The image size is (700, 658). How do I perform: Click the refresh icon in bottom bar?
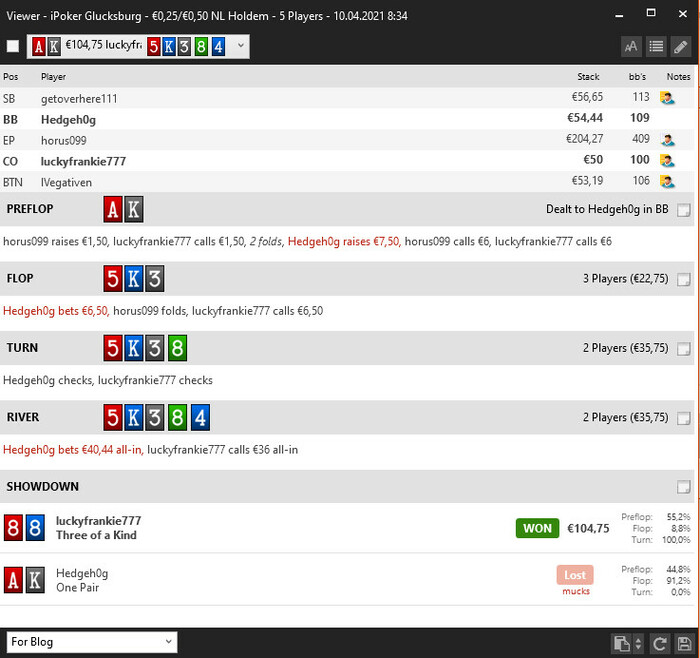coord(660,644)
